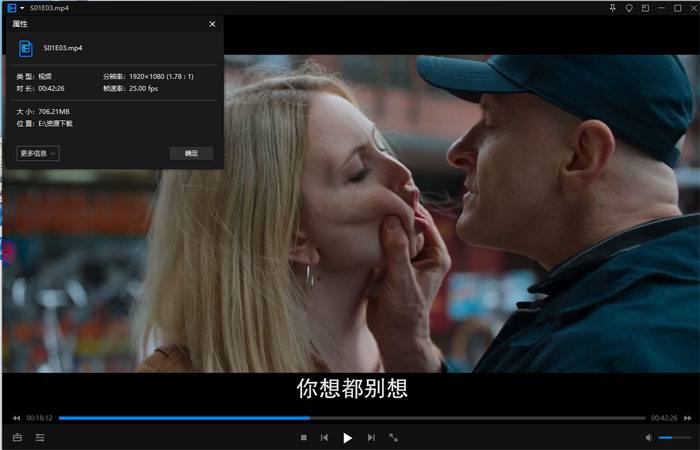Skip to the previous video
The image size is (700, 450).
pyautogui.click(x=324, y=438)
